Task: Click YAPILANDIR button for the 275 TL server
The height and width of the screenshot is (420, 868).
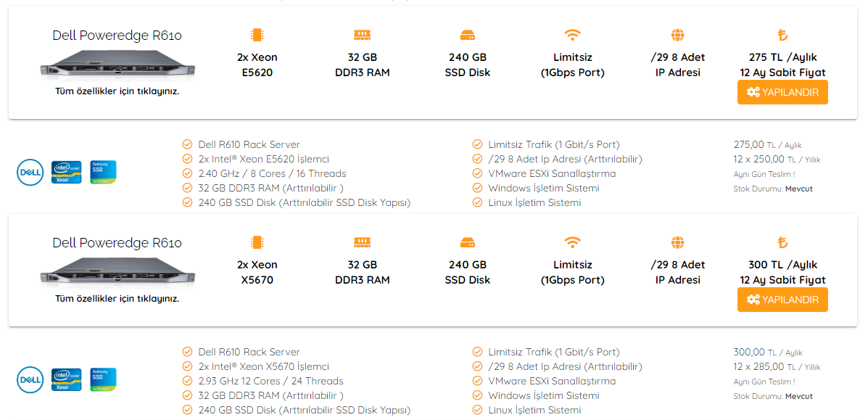Action: pos(782,92)
